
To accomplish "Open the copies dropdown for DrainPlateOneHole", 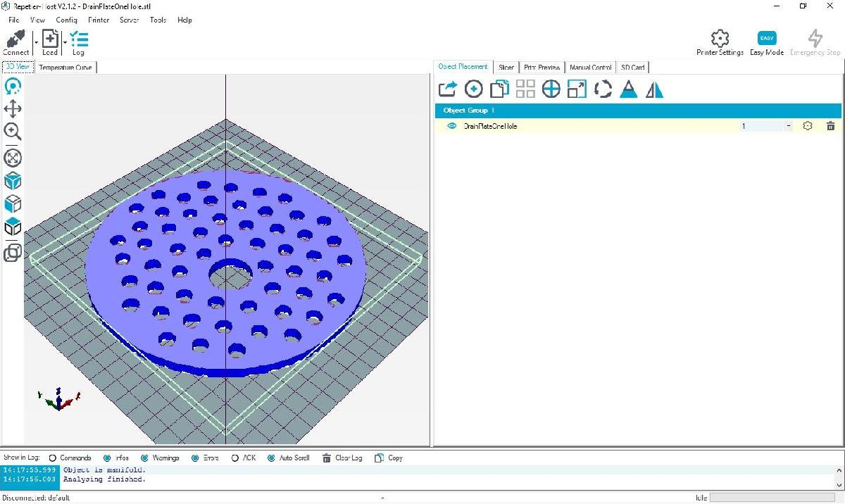I will point(789,126).
